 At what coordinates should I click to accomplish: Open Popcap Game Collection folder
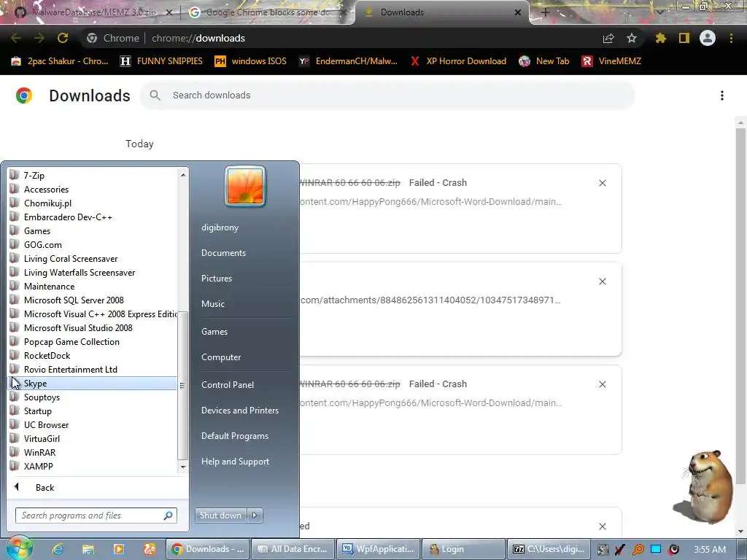[x=93, y=341]
